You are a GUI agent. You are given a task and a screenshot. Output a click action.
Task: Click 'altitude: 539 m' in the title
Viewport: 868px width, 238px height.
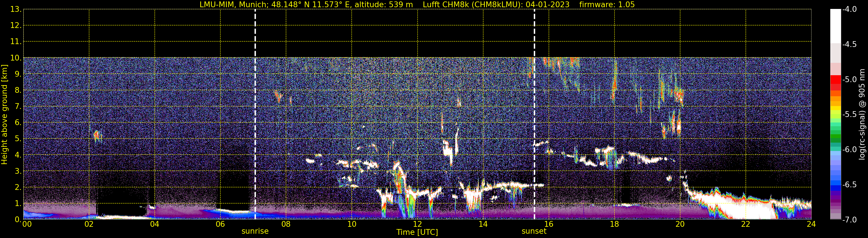point(383,5)
